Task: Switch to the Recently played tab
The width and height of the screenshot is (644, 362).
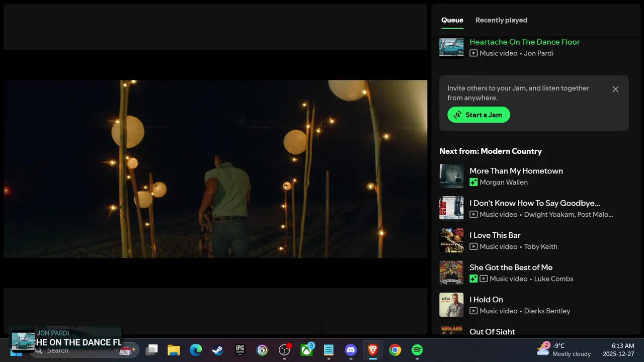Action: point(501,20)
